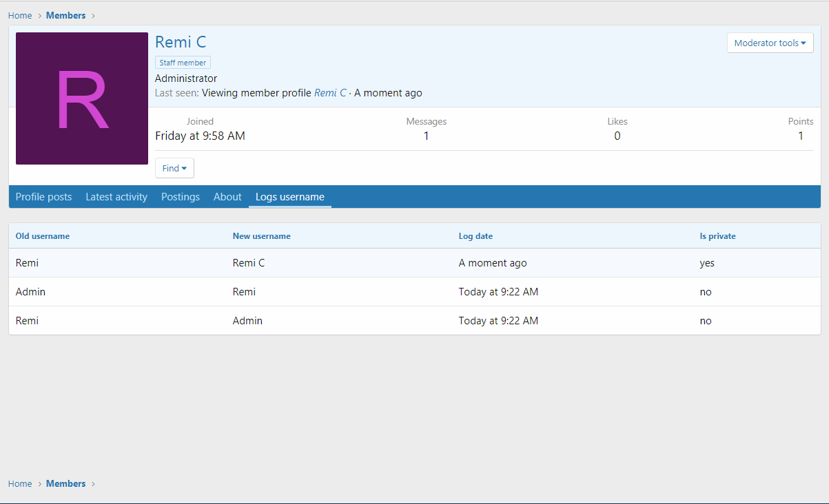The width and height of the screenshot is (829, 504).
Task: Expand the Find dropdown button
Action: point(174,168)
